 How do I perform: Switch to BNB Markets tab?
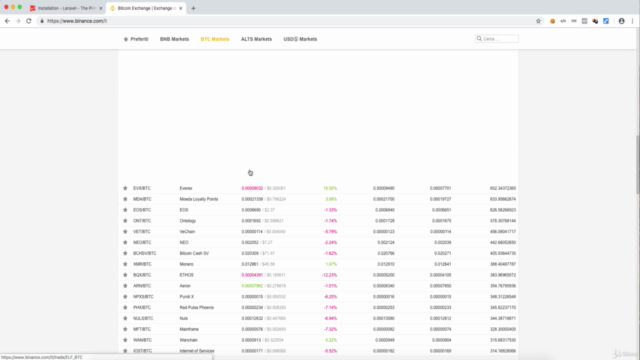click(174, 39)
